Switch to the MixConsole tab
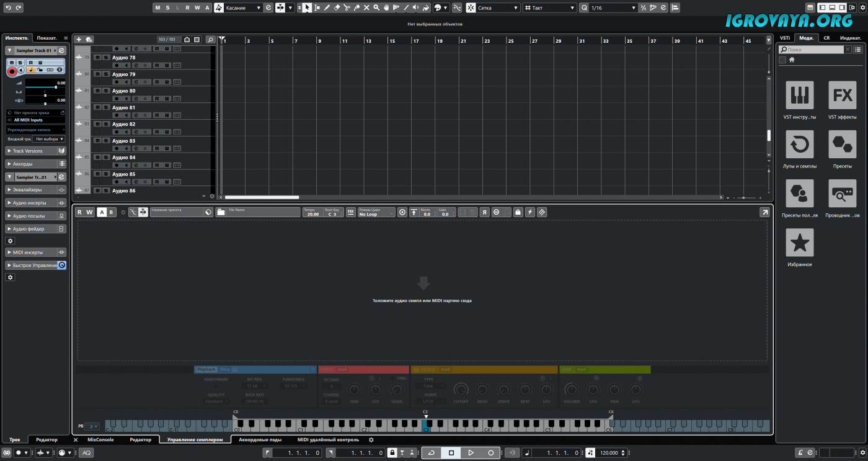 [100, 439]
